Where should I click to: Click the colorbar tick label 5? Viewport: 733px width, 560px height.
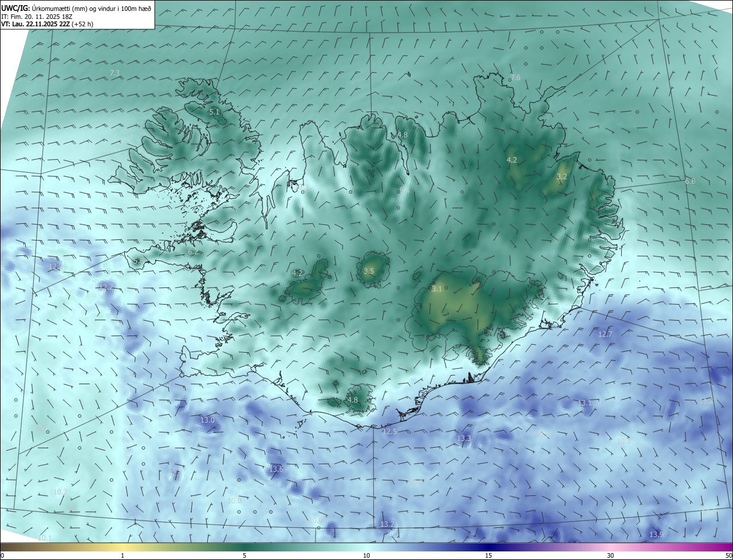245,555
